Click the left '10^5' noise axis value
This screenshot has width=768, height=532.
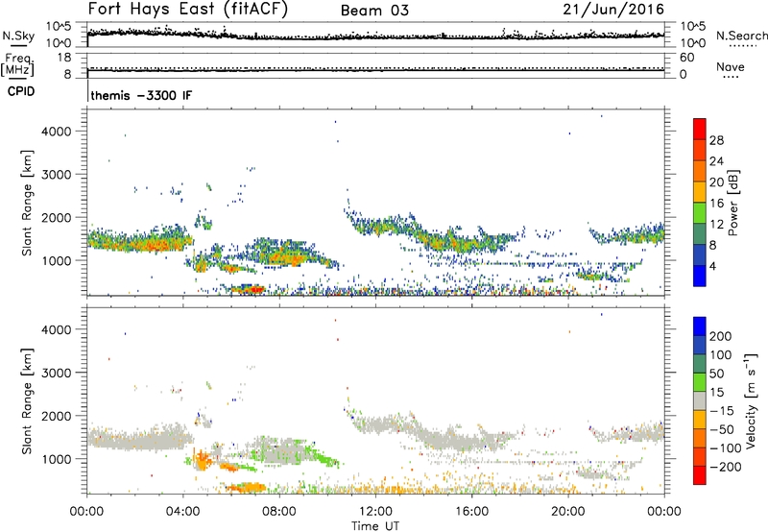59,27
